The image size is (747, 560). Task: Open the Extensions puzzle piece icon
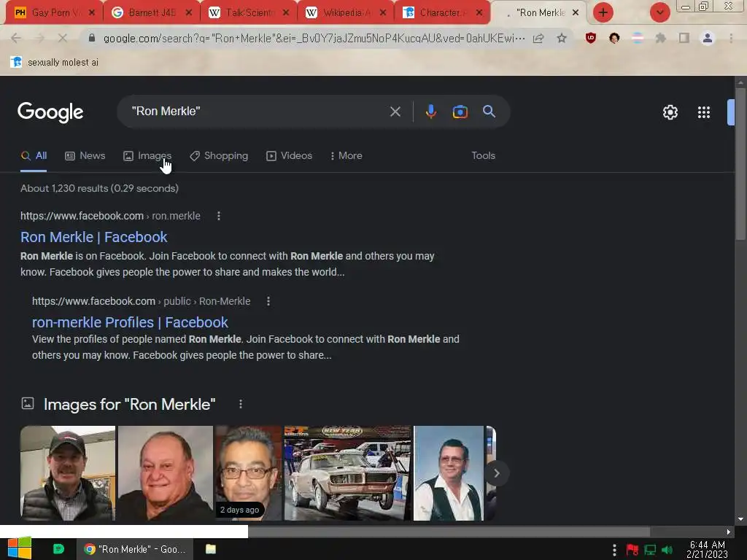pos(660,38)
